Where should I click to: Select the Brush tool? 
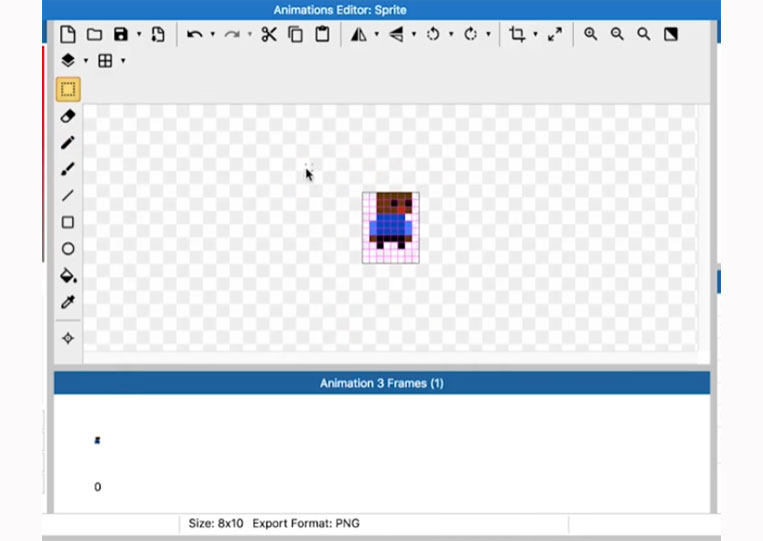coord(68,169)
